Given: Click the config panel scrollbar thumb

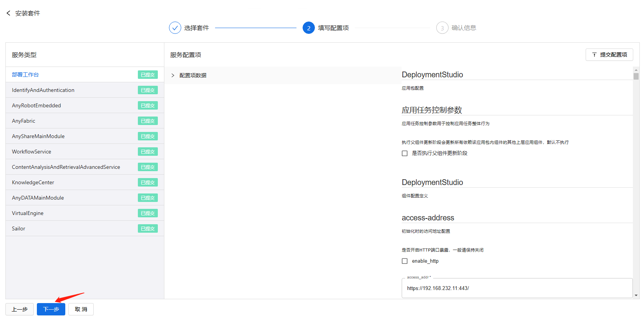Looking at the screenshot, I should click(x=636, y=76).
